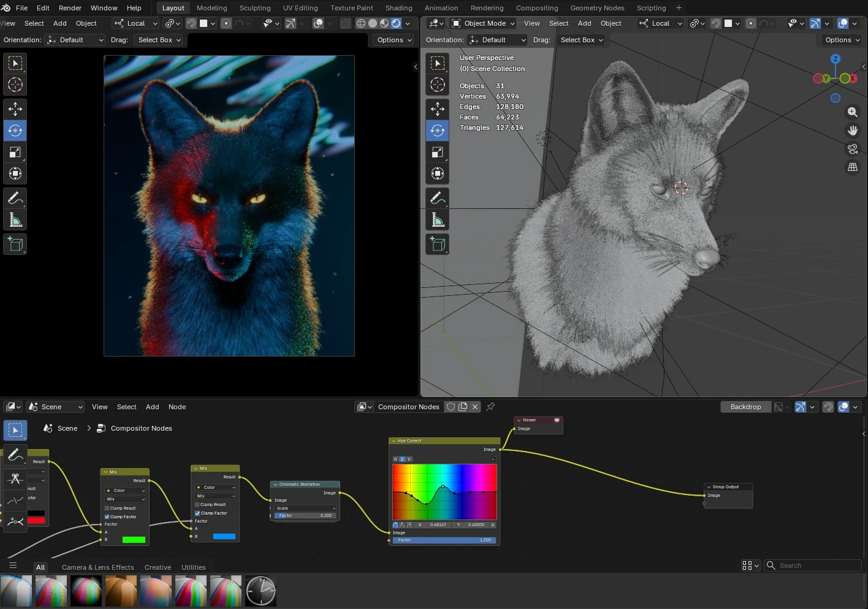Enable Clamp Result on the first Mix node
Image resolution: width=868 pixels, height=609 pixels.
107,508
